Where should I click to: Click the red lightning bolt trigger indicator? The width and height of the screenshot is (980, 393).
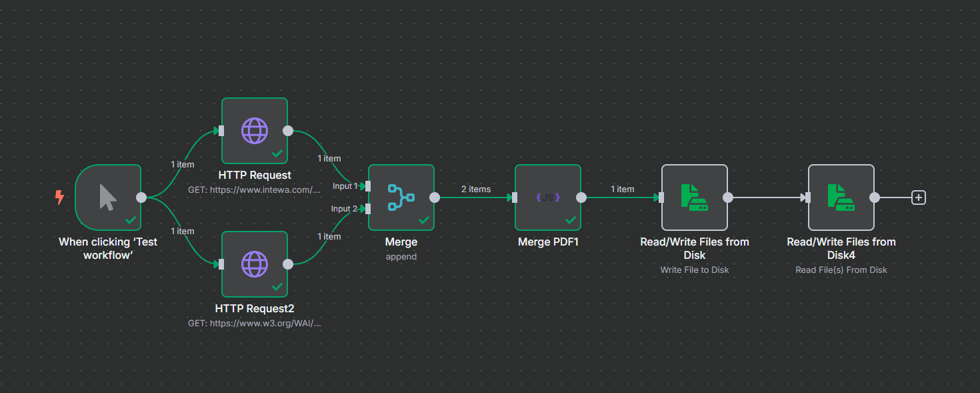pos(60,197)
